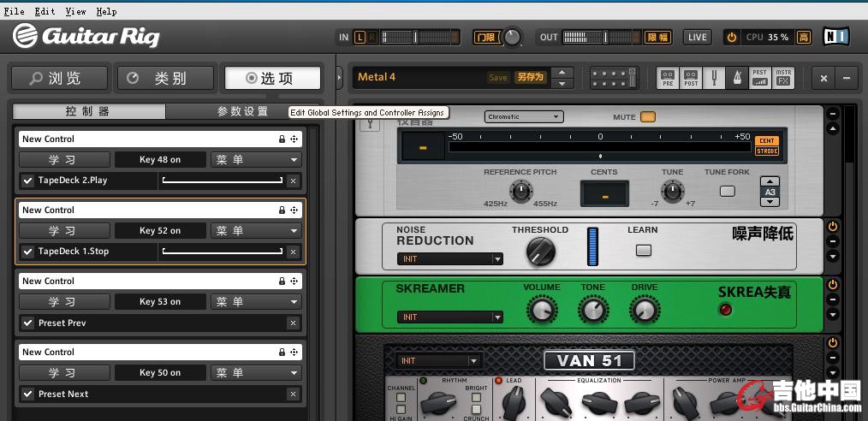
Task: Minimize rack components with minus button
Action: click(x=847, y=78)
